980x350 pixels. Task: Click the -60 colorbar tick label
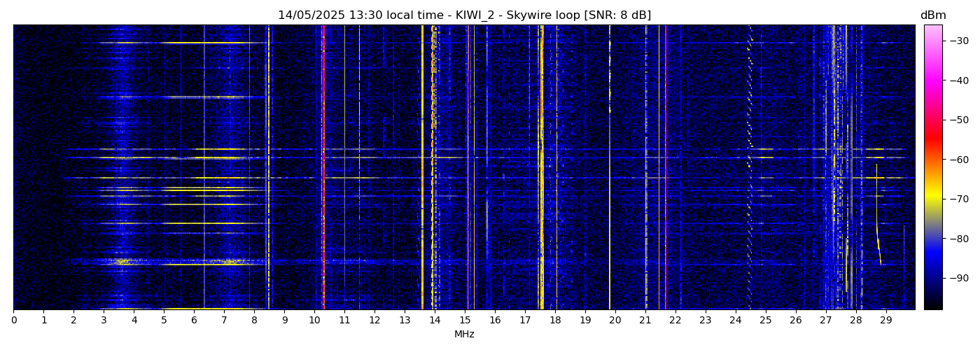pos(958,160)
